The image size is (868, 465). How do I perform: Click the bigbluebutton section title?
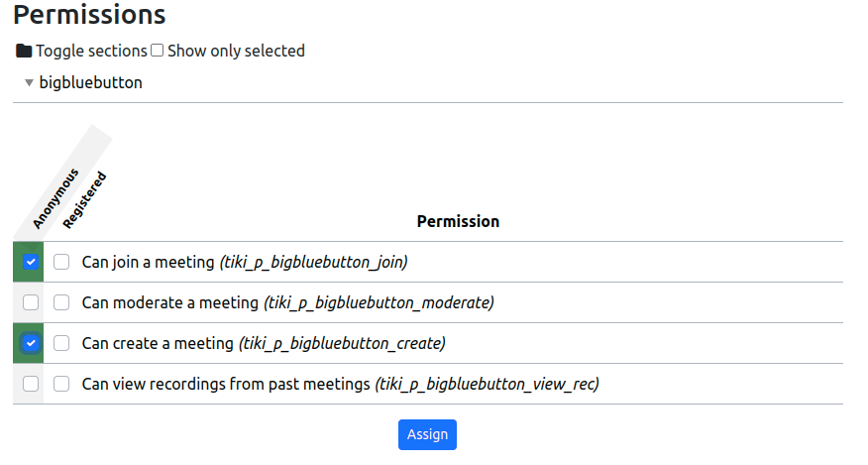pyautogui.click(x=91, y=82)
